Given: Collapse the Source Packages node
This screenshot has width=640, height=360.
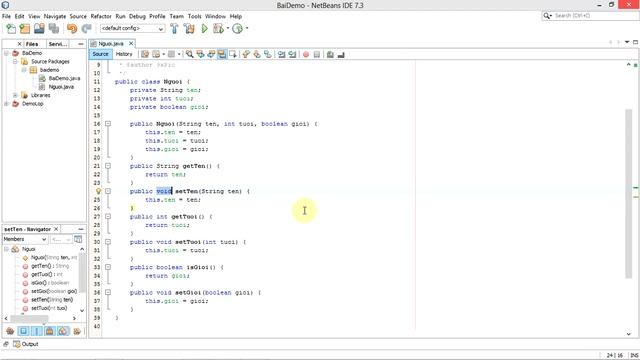Looking at the screenshot, I should coord(15,62).
